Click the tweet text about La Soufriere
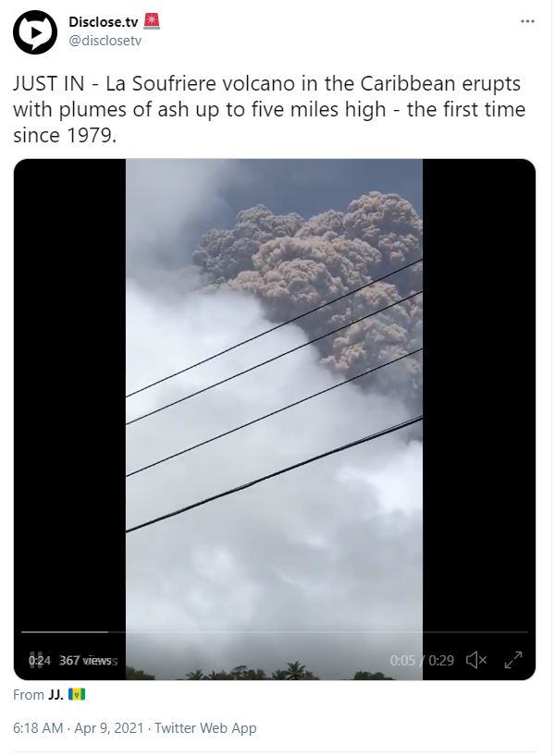The width and height of the screenshot is (555, 756). tap(269, 109)
